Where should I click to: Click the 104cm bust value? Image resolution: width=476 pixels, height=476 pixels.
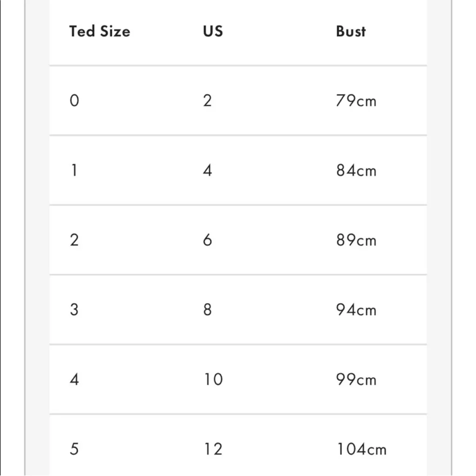(x=361, y=450)
